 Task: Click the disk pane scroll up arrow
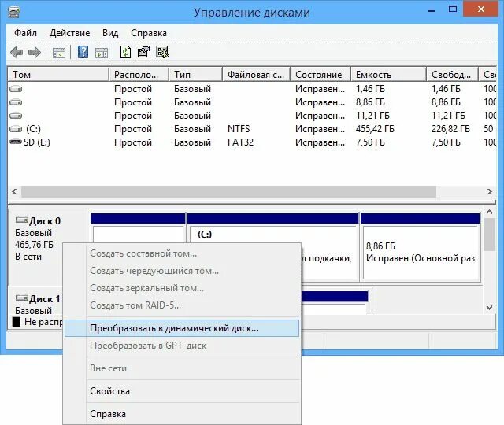(490, 212)
